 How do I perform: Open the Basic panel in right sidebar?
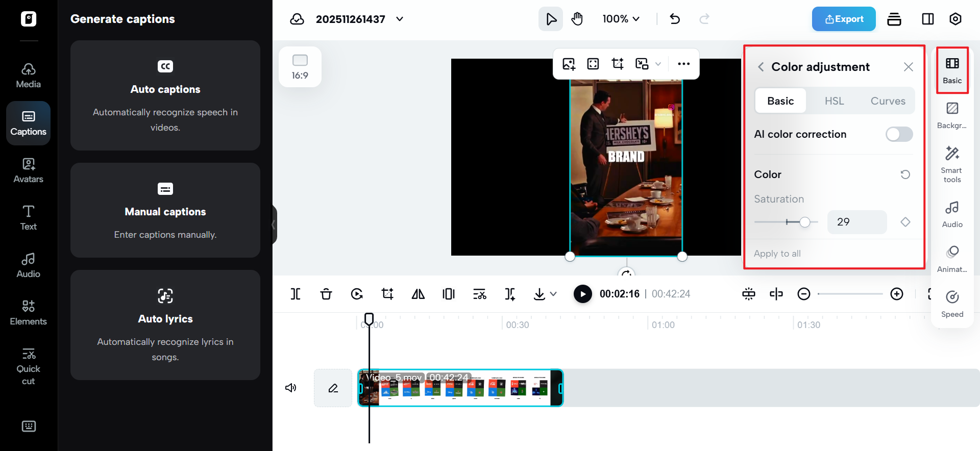click(x=952, y=70)
